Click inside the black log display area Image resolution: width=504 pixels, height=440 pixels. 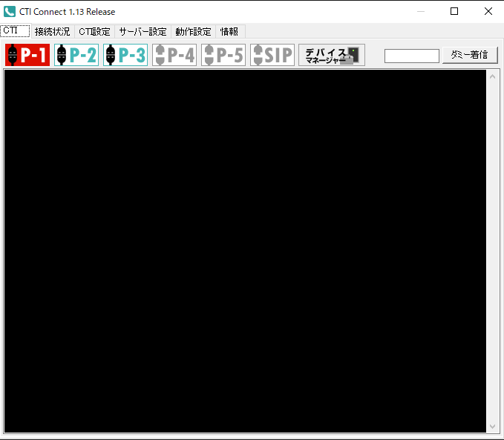pos(245,251)
